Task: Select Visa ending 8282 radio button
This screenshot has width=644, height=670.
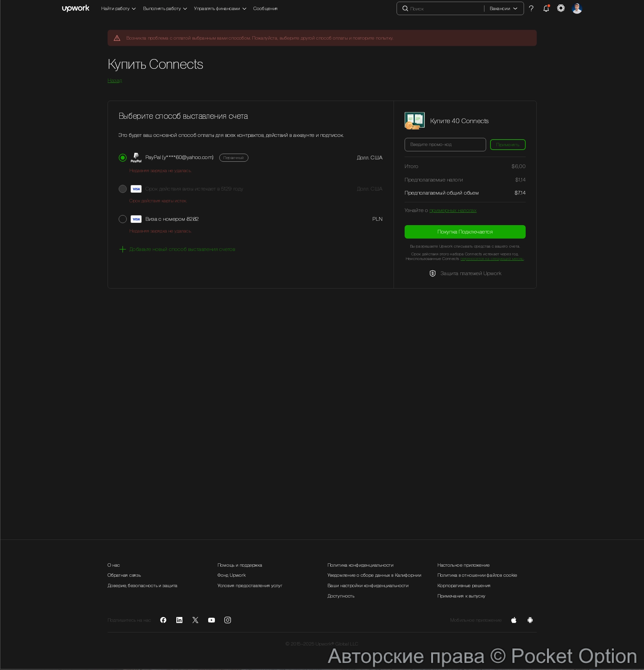Action: click(123, 219)
